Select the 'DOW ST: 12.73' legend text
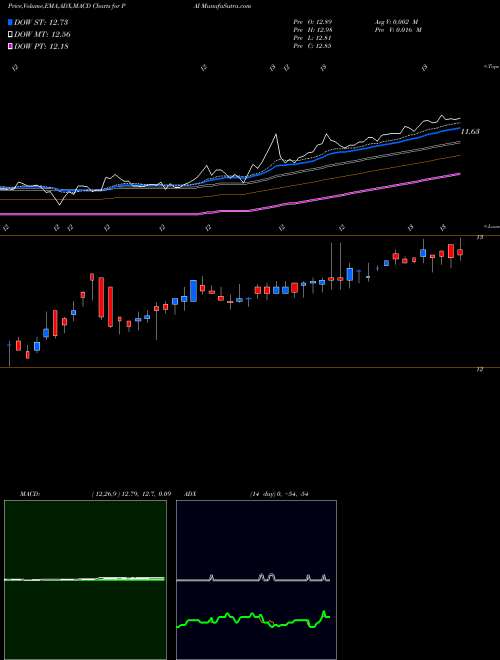This screenshot has height=660, width=500. point(41,22)
